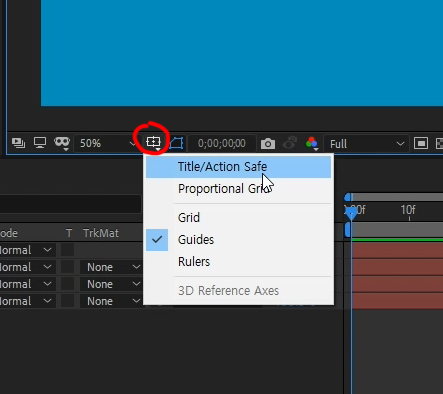
Task: Click the T column header
Action: (69, 233)
